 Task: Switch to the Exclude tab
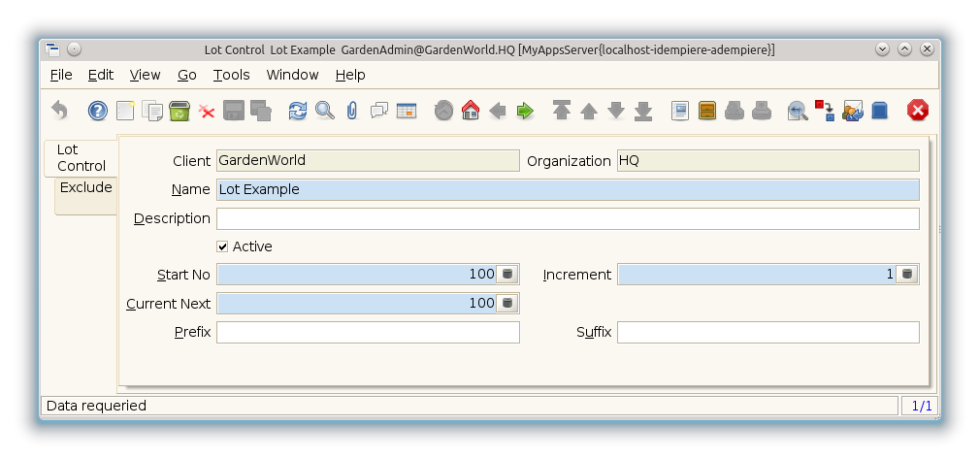pos(85,187)
